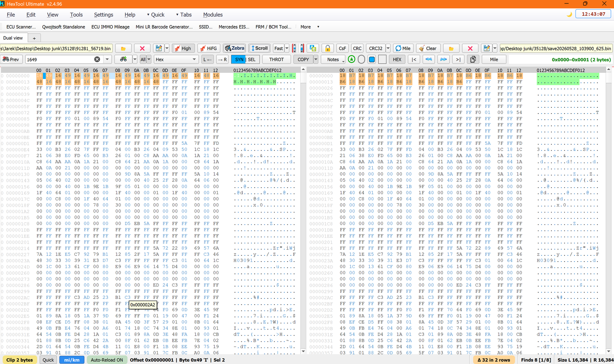Click the Mile refresh button
Screen dimensions: 614x364
pyautogui.click(x=403, y=48)
